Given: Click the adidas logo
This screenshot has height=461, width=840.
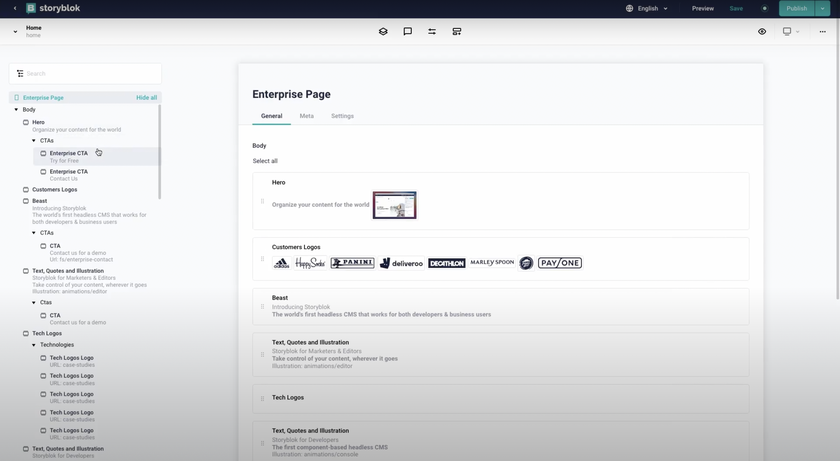Looking at the screenshot, I should [281, 263].
